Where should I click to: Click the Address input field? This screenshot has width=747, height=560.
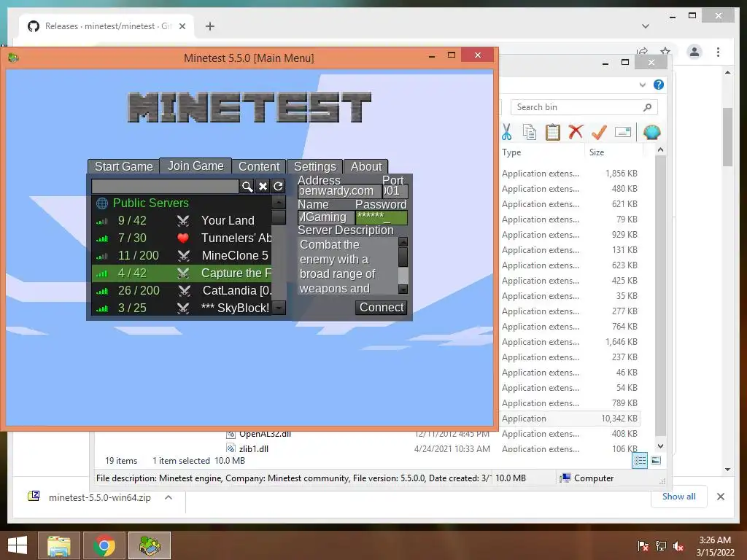(339, 191)
